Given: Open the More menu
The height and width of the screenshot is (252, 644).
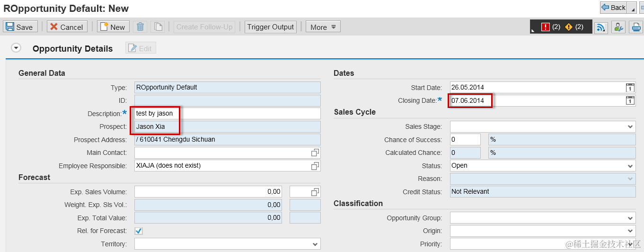Looking at the screenshot, I should click(323, 27).
